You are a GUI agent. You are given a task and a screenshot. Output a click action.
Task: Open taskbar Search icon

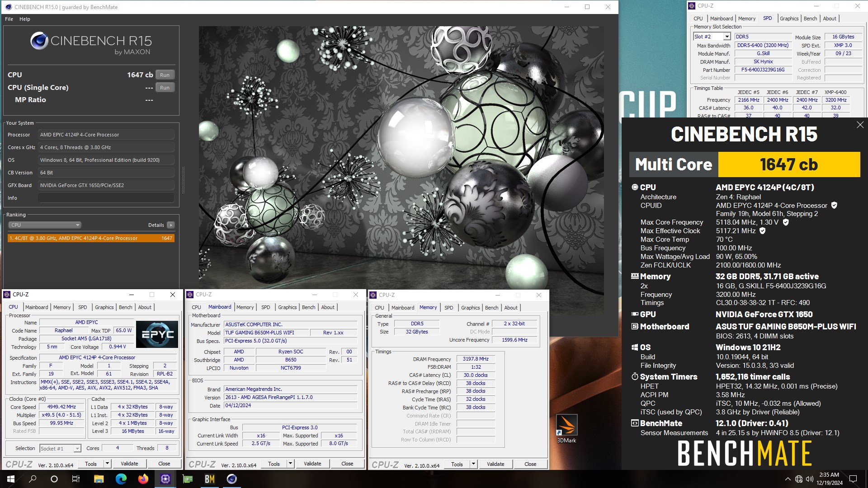click(33, 479)
